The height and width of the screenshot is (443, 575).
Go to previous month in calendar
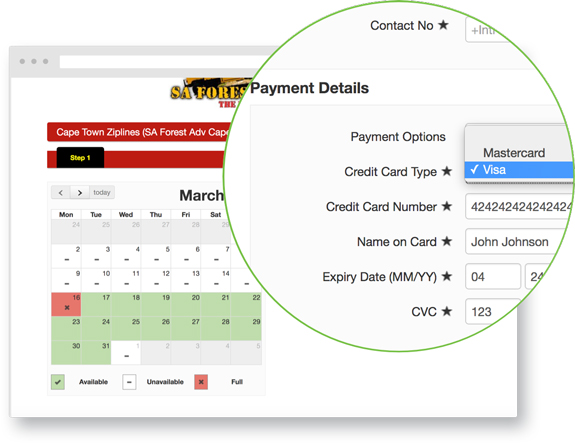(x=61, y=192)
